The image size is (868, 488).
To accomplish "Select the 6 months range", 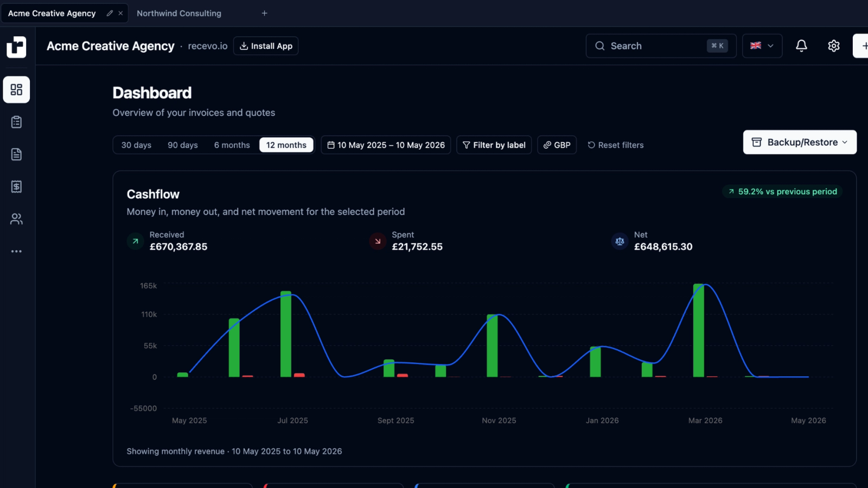I will coord(232,145).
